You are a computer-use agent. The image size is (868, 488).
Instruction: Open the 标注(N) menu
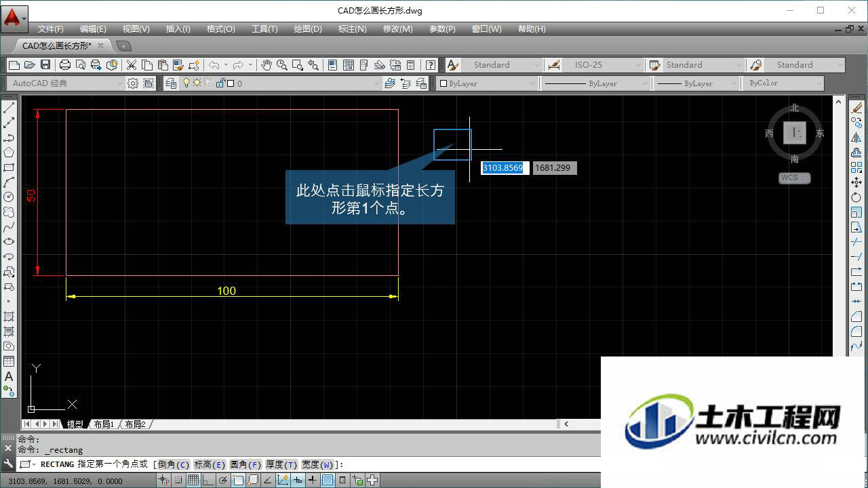click(352, 29)
